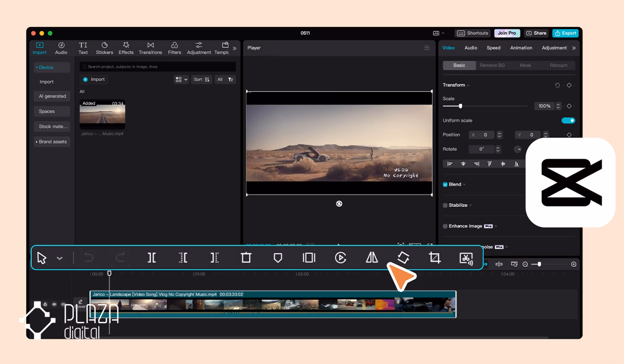Adjust the Scale slider handle
The height and width of the screenshot is (364, 624).
pyautogui.click(x=460, y=106)
